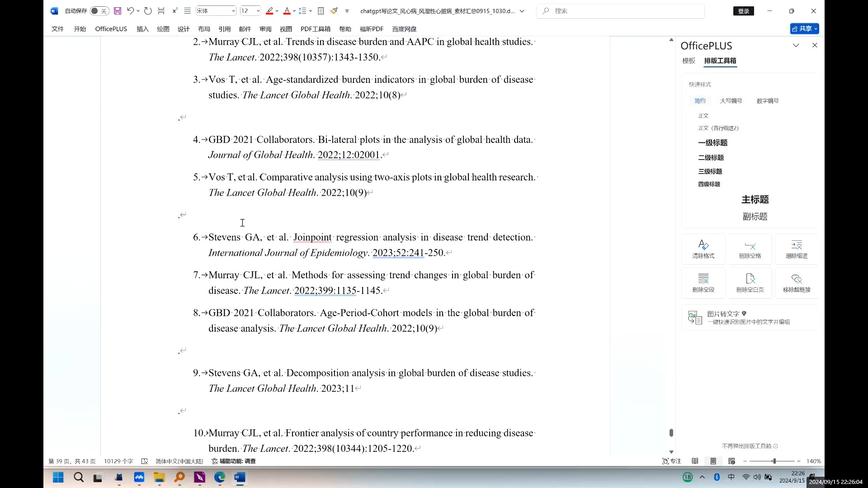Screen dimensions: 868x488
Task: Open the line spacing dropdown arrow
Action: click(x=311, y=11)
